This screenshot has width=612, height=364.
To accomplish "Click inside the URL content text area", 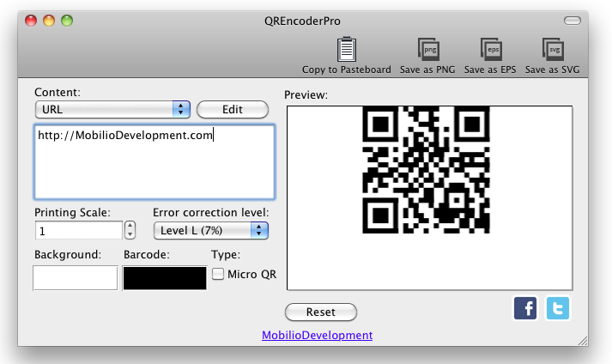I will (x=155, y=162).
